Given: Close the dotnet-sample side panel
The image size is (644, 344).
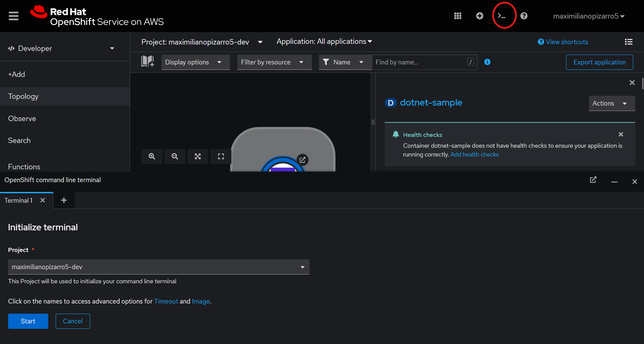Looking at the screenshot, I should click(x=632, y=83).
